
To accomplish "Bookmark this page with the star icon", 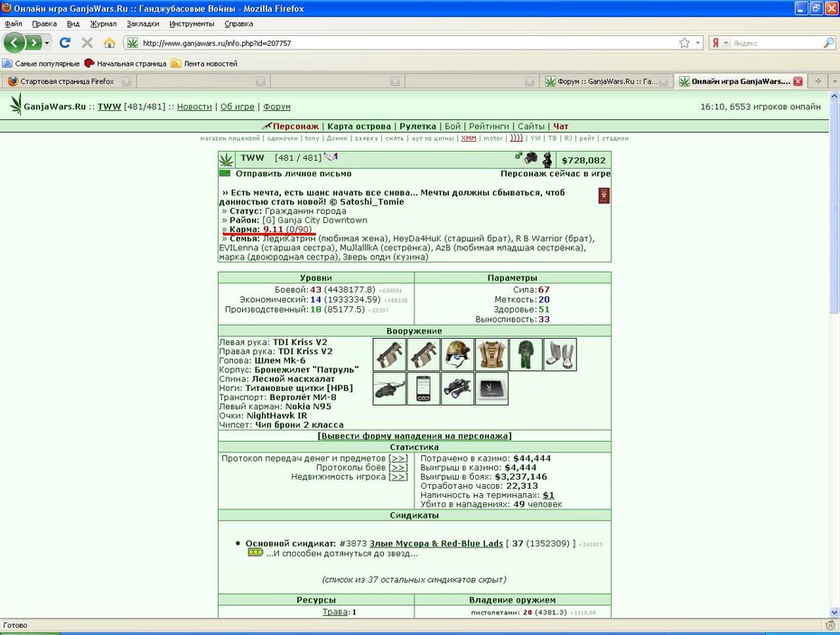I will (x=684, y=42).
